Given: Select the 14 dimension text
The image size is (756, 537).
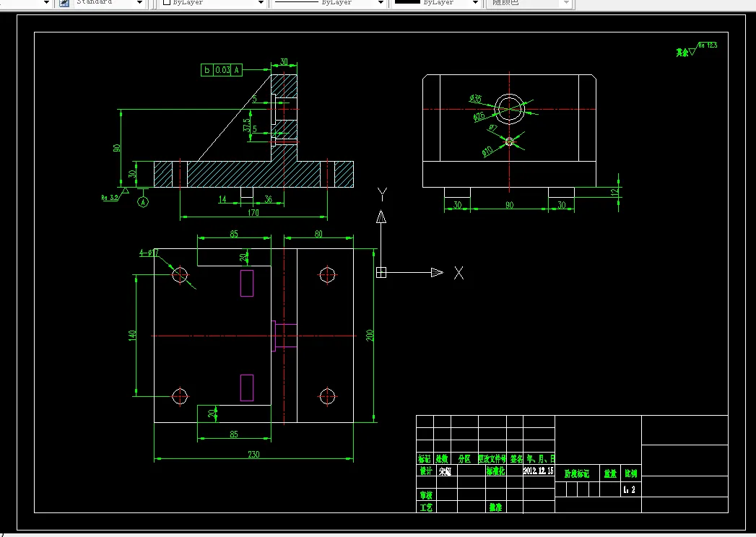Looking at the screenshot, I should coord(222,199).
